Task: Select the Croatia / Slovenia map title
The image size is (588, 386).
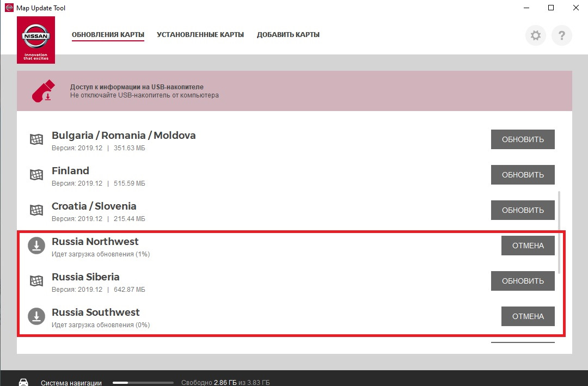Action: click(x=94, y=206)
